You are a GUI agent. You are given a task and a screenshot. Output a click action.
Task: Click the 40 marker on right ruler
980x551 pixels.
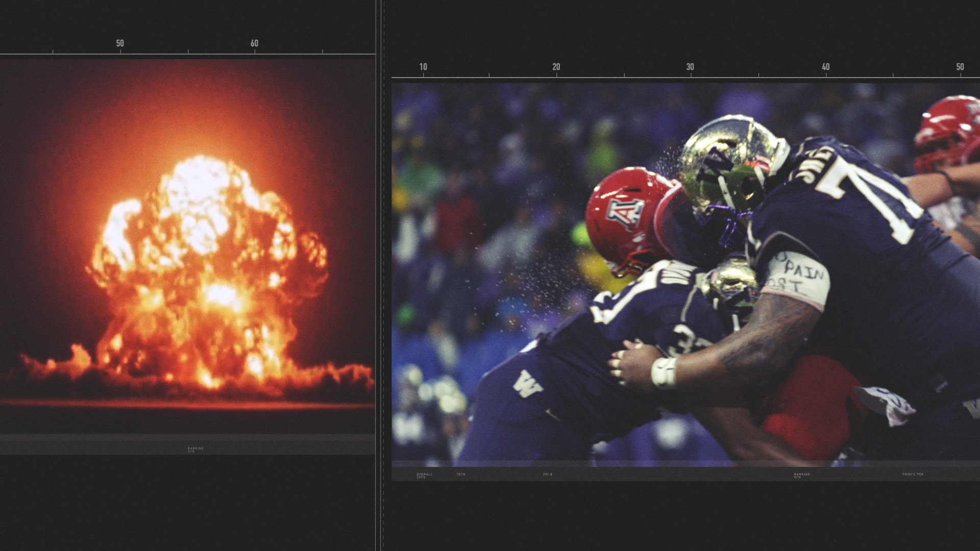(x=825, y=67)
